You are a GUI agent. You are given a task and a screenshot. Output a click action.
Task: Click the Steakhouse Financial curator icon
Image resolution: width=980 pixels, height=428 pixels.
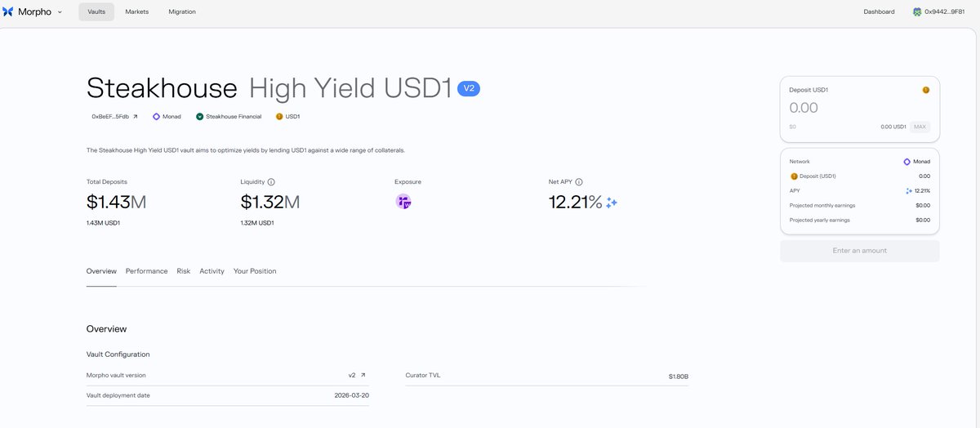pos(199,117)
